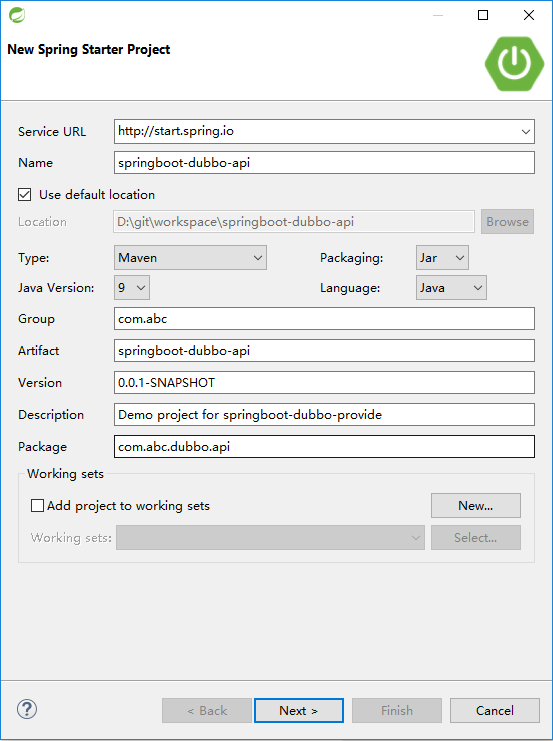Click the Cancel button

pyautogui.click(x=495, y=710)
